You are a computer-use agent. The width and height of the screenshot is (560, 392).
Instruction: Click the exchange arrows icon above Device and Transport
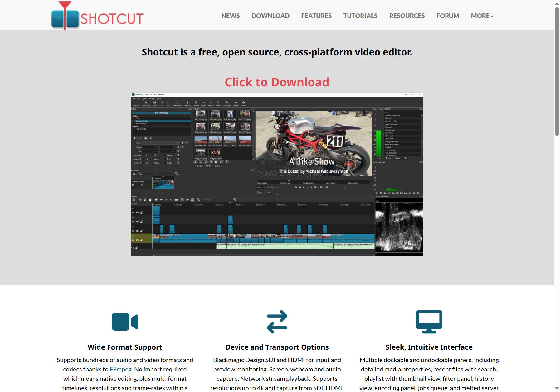coord(277,322)
